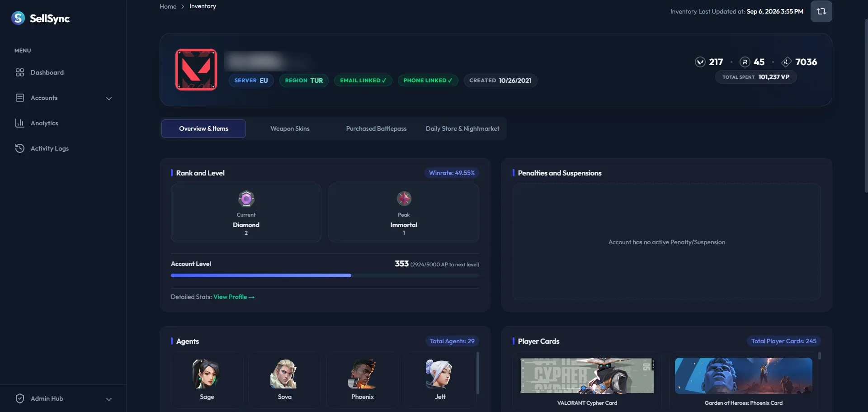Image resolution: width=868 pixels, height=412 pixels.
Task: Click the Kingdom Credits icon beside 7036
Action: [x=786, y=62]
